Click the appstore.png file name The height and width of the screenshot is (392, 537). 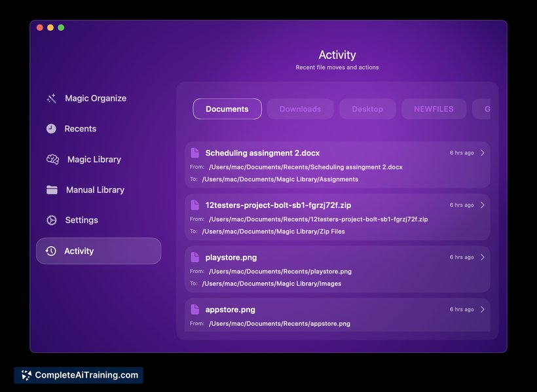[x=230, y=310]
